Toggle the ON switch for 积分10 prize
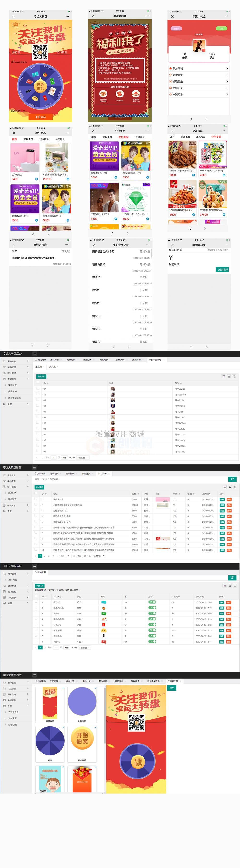240x868 pixels. (x=152, y=602)
